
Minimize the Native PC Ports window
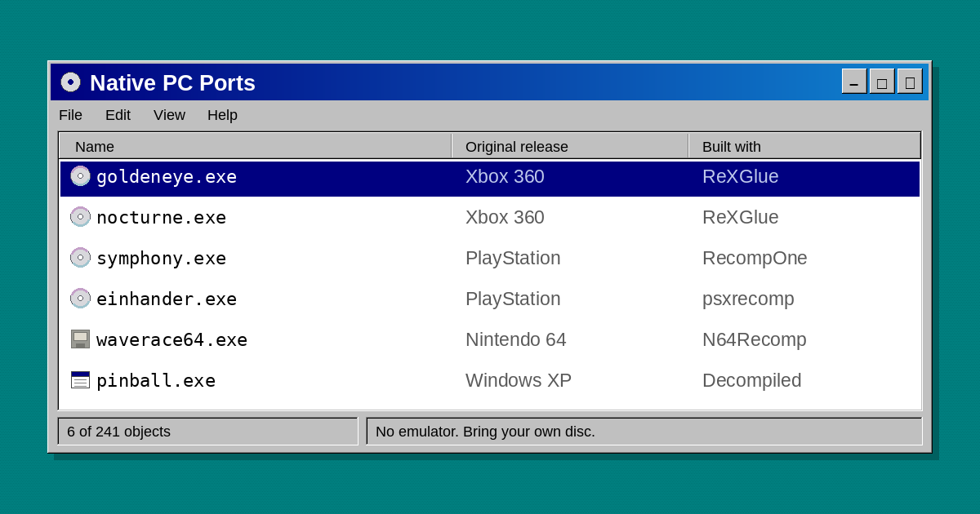tap(854, 82)
